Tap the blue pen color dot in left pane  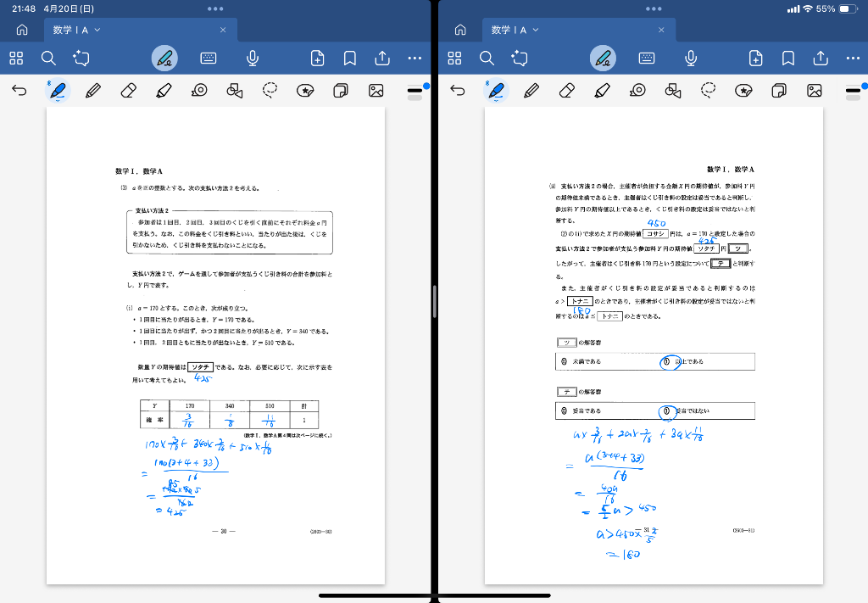pos(426,85)
